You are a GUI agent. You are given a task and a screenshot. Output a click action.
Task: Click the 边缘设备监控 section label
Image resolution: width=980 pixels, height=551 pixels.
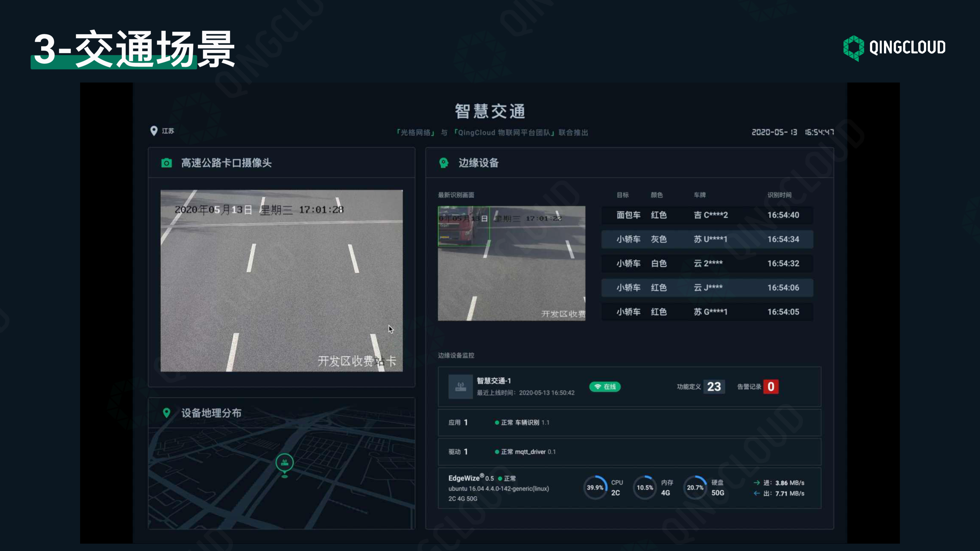[x=456, y=355]
